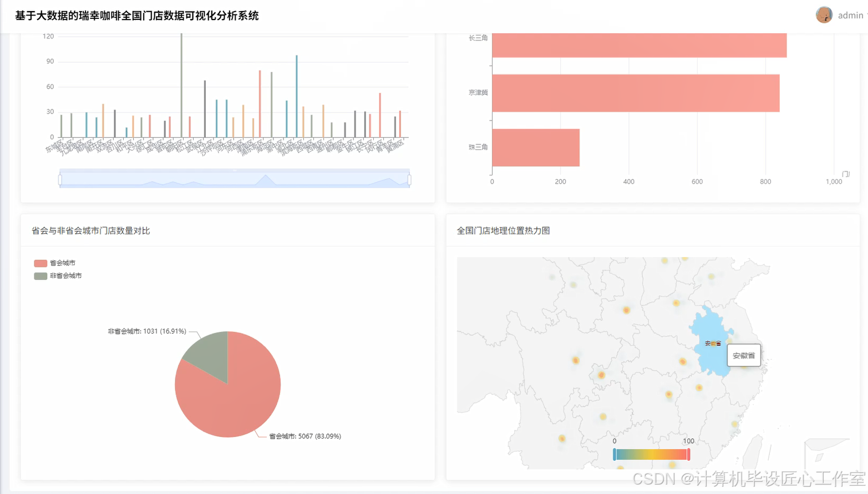Image resolution: width=868 pixels, height=494 pixels.
Task: Click the heatmap scale handle at 0
Action: [615, 455]
